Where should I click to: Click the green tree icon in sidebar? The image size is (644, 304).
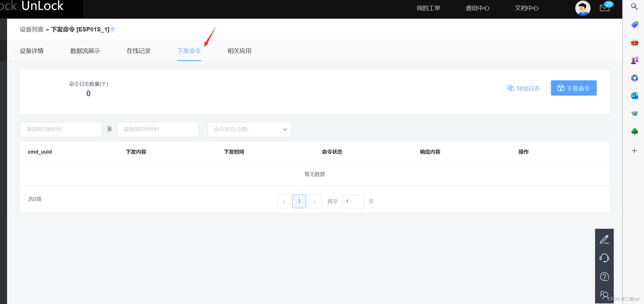pyautogui.click(x=634, y=131)
